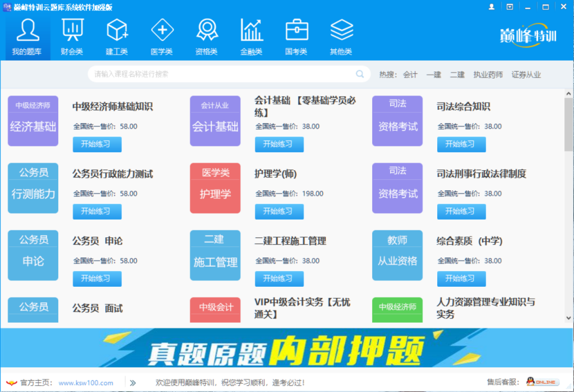Image resolution: width=574 pixels, height=392 pixels.
Task: Click the scrollbar up arrow
Action: click(568, 94)
